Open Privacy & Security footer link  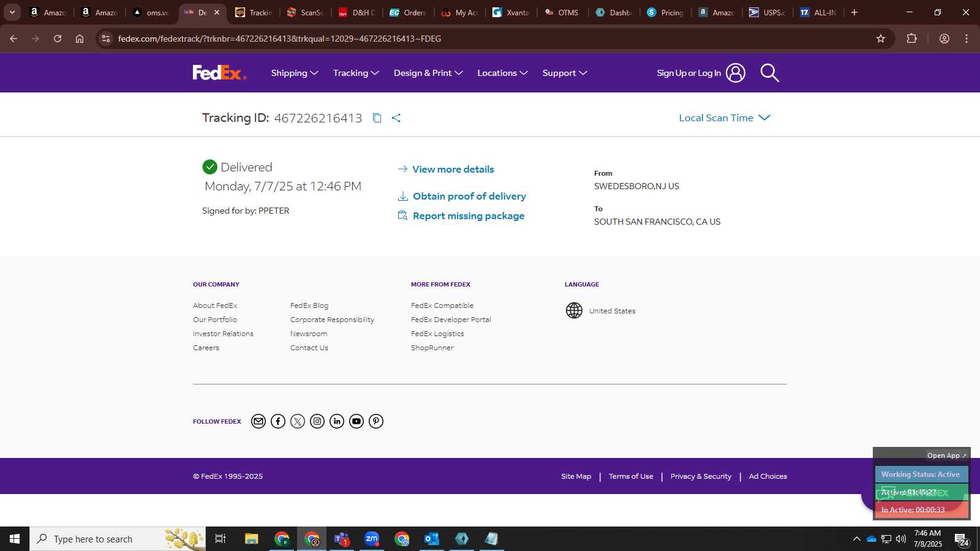pos(701,476)
